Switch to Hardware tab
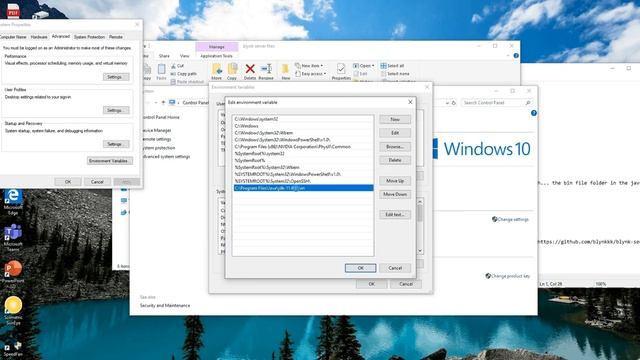The height and width of the screenshot is (360, 640). [39, 37]
